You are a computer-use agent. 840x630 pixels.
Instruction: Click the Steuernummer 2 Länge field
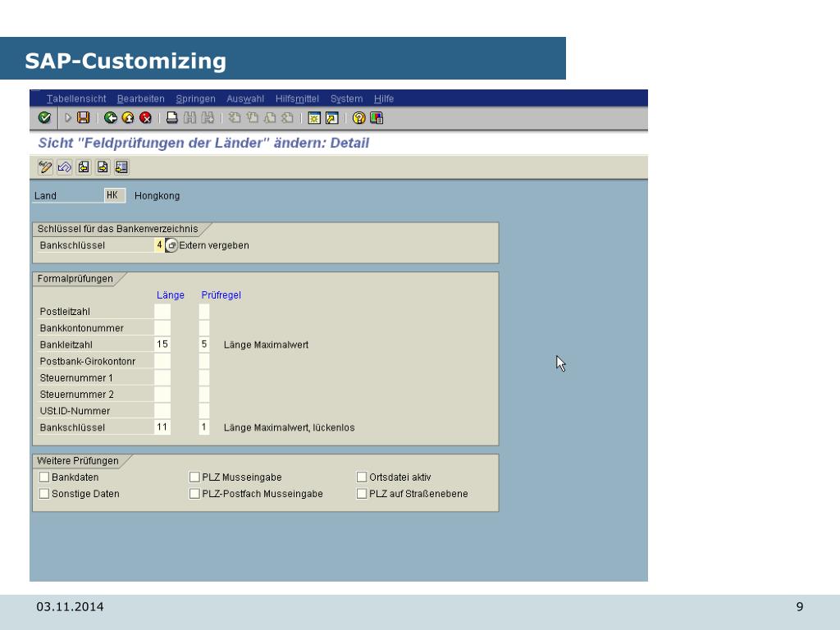[x=162, y=395]
